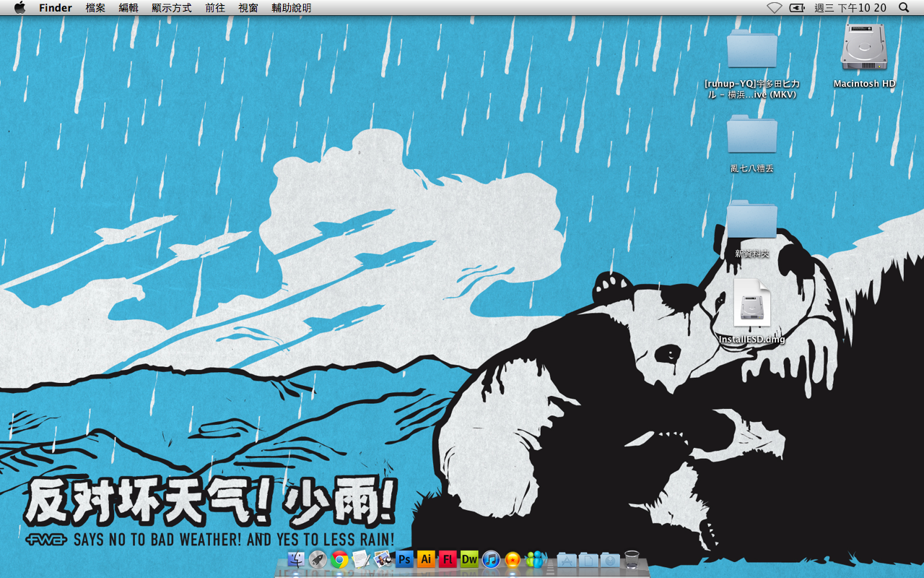Open the 前往 menu
The image size is (924, 578).
[215, 8]
